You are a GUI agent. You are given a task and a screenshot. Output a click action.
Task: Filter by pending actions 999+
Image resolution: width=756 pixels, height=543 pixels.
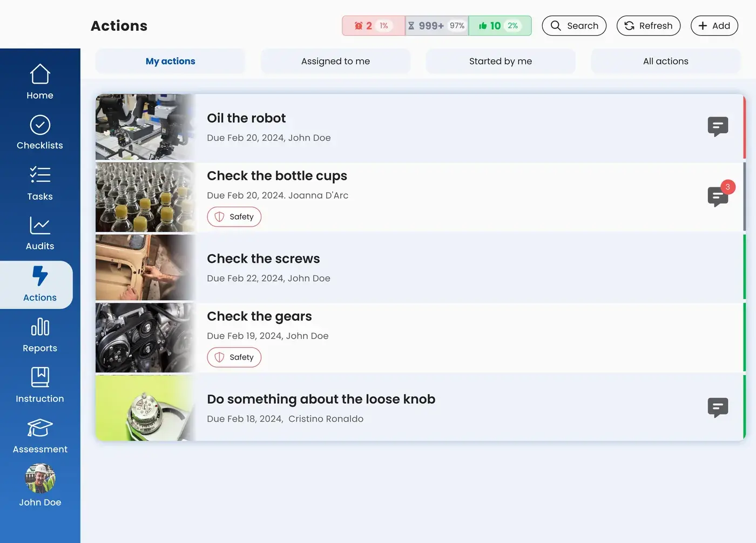pyautogui.click(x=437, y=26)
